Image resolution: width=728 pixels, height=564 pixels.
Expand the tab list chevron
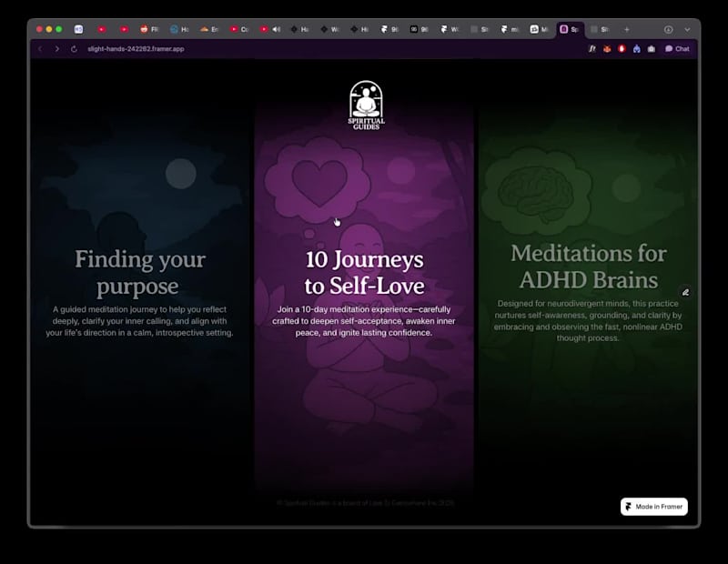coord(687,29)
